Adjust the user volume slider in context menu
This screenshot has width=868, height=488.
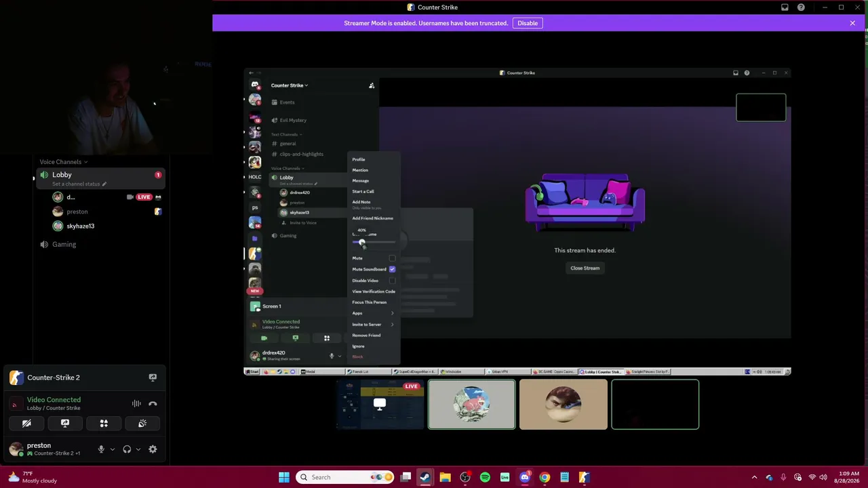point(373,243)
